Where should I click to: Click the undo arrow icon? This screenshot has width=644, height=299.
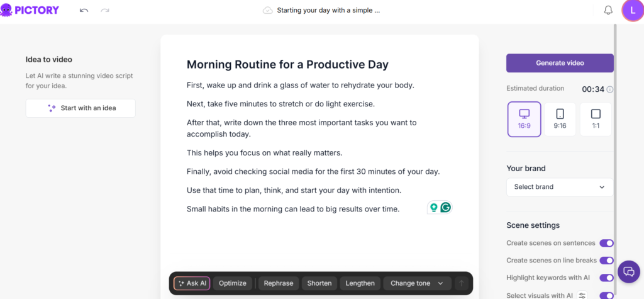coord(84,11)
